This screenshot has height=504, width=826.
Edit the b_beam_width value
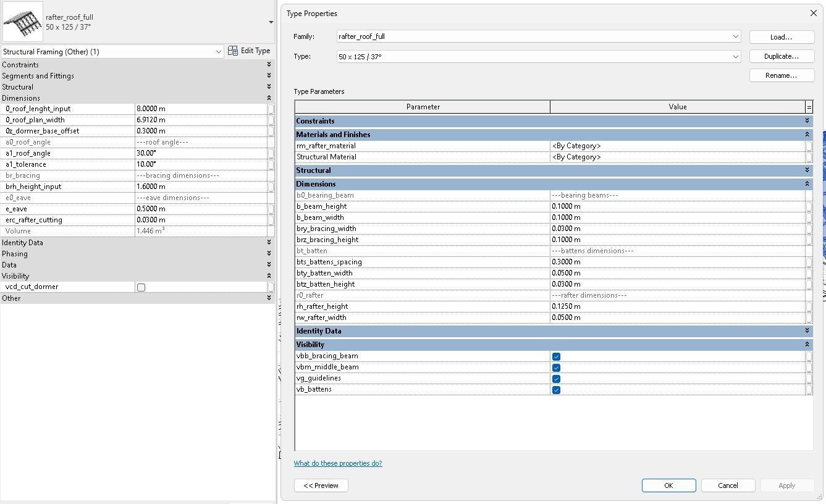(x=677, y=217)
